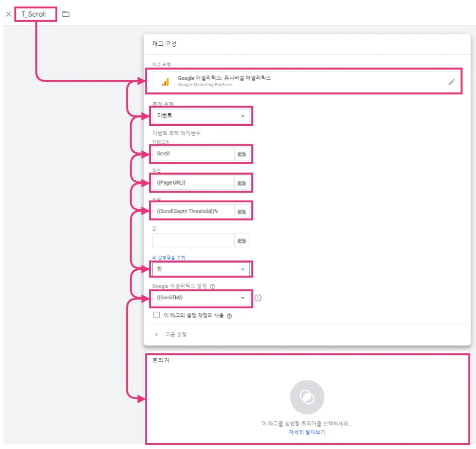Click help icon beside override settings checkbox
Viewport: 476px width, 449px height.
[x=229, y=316]
